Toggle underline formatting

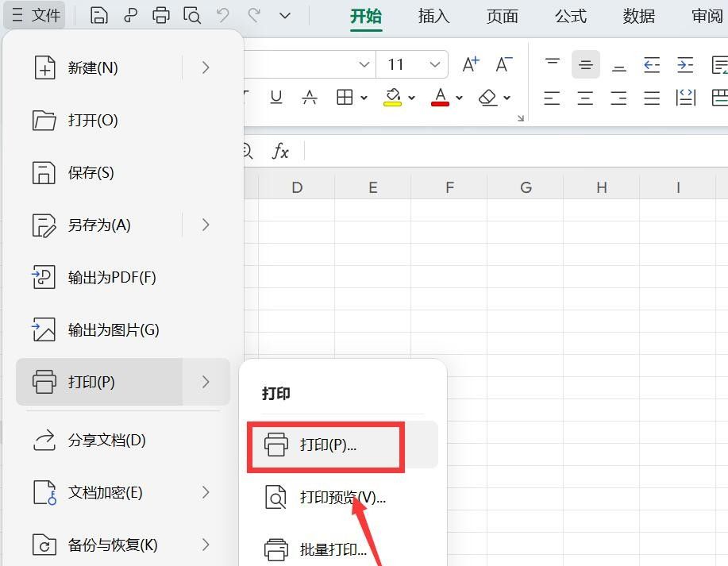point(275,97)
